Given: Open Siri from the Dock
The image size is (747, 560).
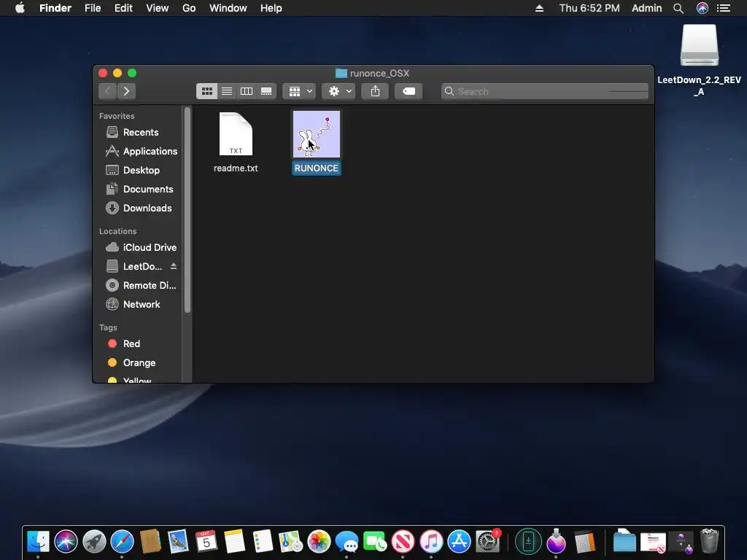Looking at the screenshot, I should [66, 542].
